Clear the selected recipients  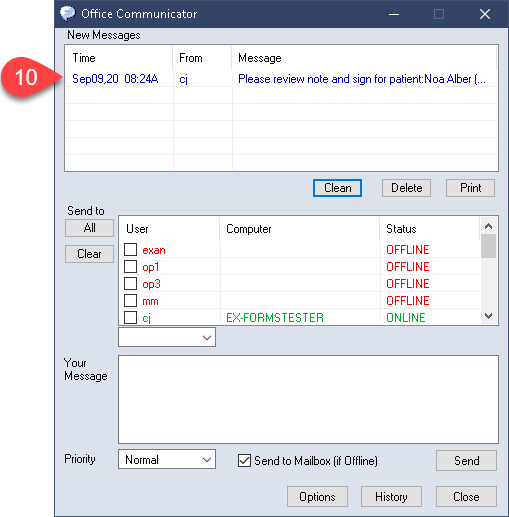89,254
